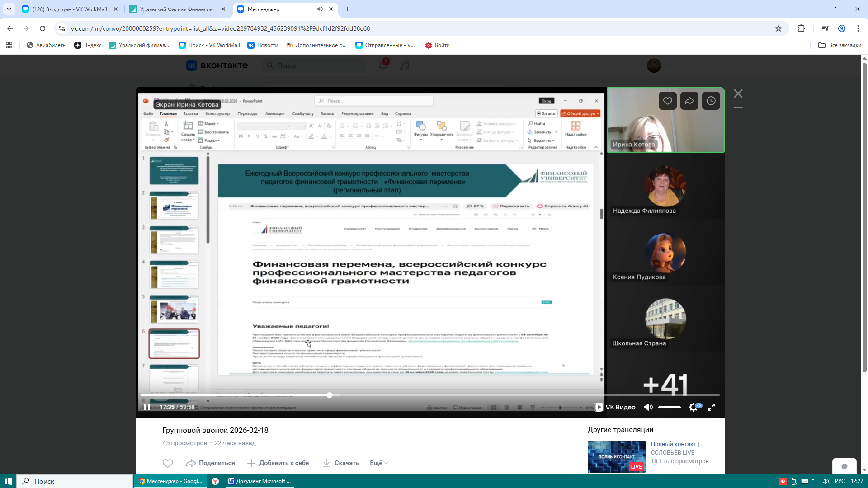Enter fullscreen video mode

[x=711, y=407]
